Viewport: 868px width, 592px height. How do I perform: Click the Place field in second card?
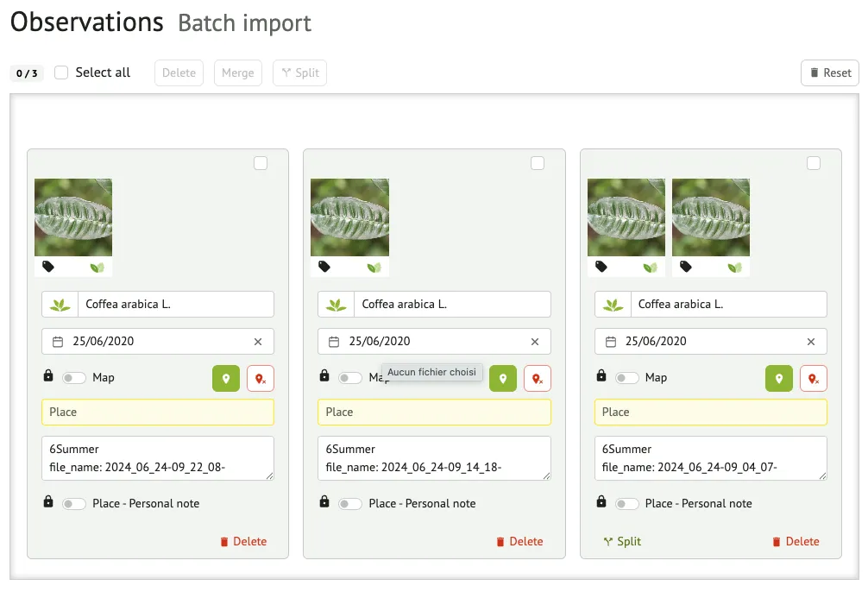(x=434, y=413)
